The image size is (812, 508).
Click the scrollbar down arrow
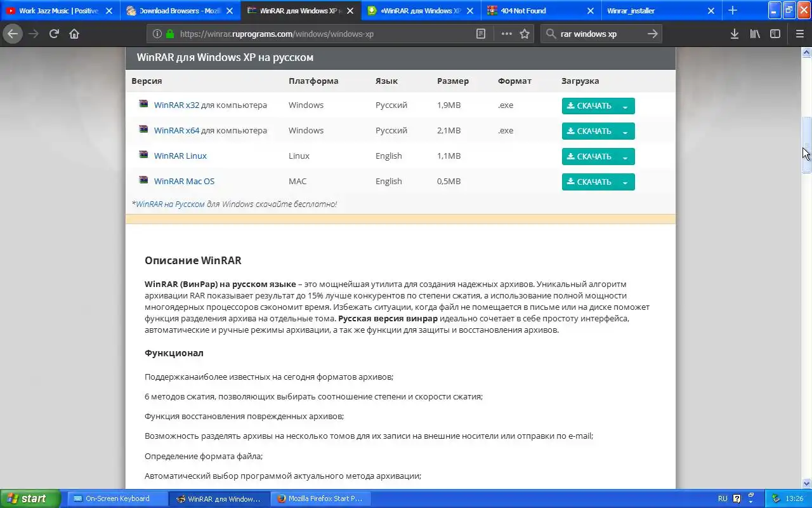coord(807,483)
